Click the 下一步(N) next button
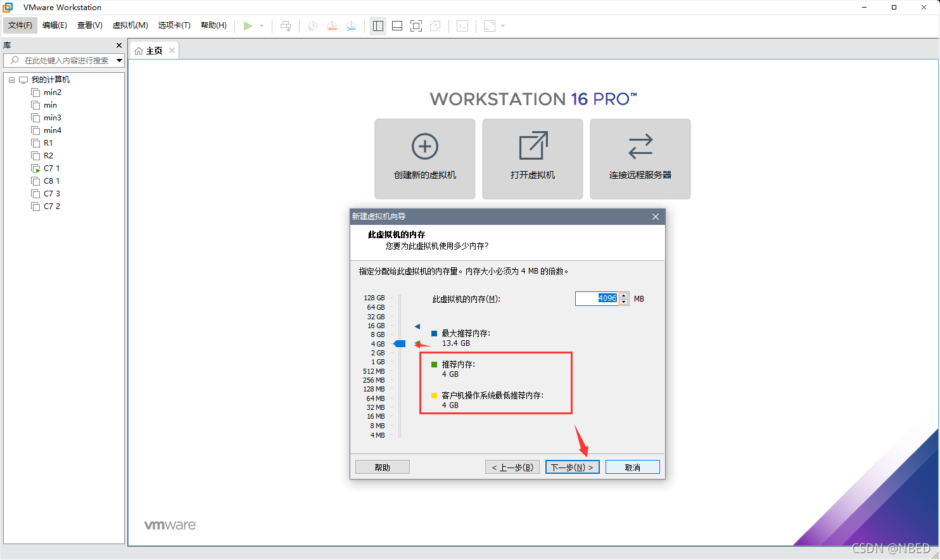 pos(573,467)
